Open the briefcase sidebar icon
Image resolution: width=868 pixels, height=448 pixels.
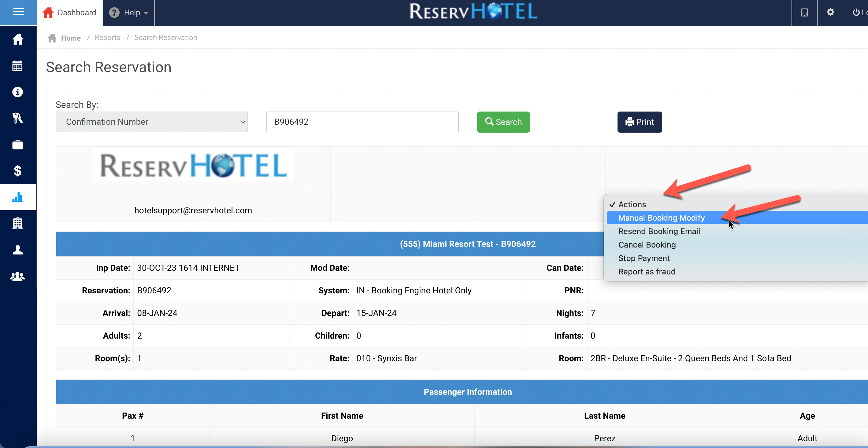pos(17,145)
